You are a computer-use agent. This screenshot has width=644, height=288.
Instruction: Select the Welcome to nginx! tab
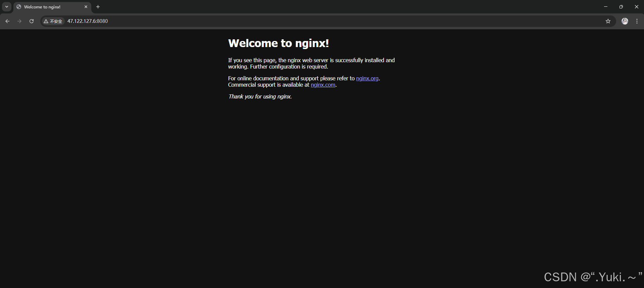(x=52, y=7)
